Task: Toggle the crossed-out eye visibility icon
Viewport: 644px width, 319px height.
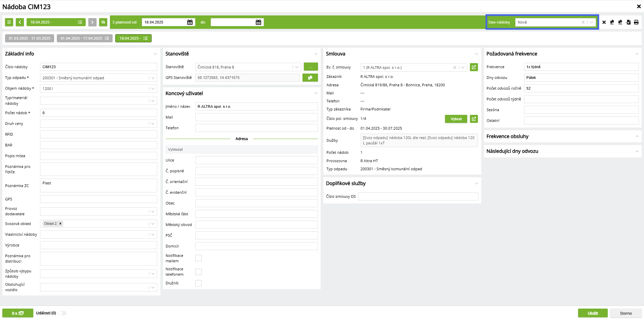Action: (x=103, y=22)
